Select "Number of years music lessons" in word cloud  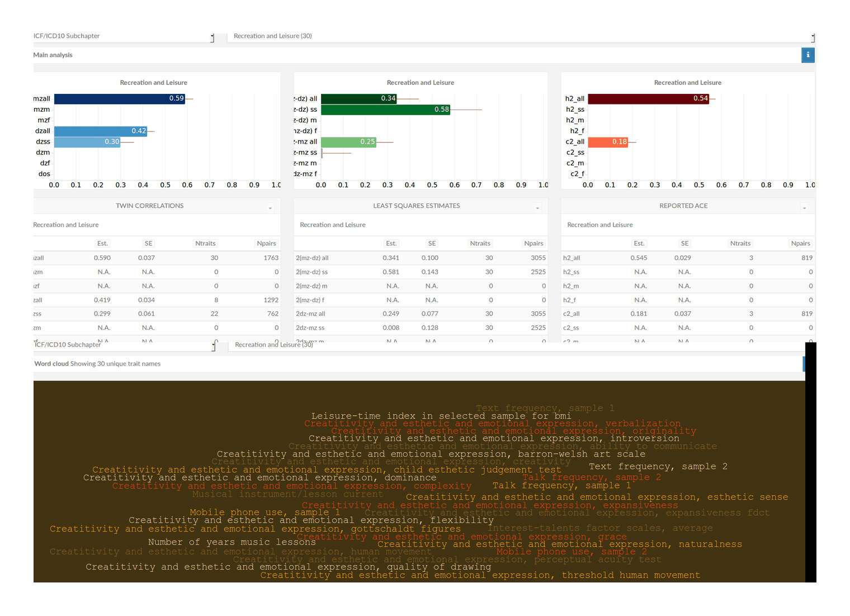click(232, 542)
